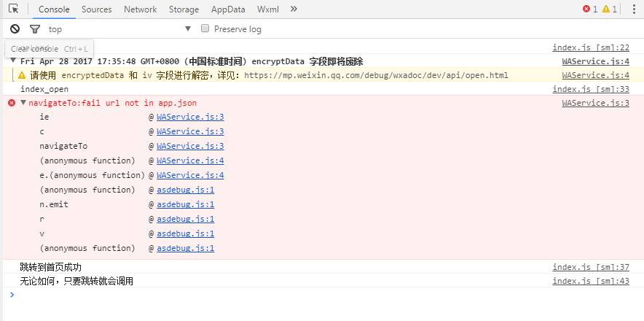Open the index.js [sm]:22 source link
This screenshot has height=321, width=644.
tap(590, 47)
